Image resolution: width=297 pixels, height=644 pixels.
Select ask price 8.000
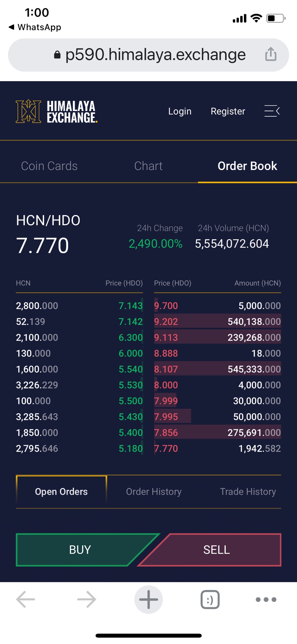(x=166, y=385)
